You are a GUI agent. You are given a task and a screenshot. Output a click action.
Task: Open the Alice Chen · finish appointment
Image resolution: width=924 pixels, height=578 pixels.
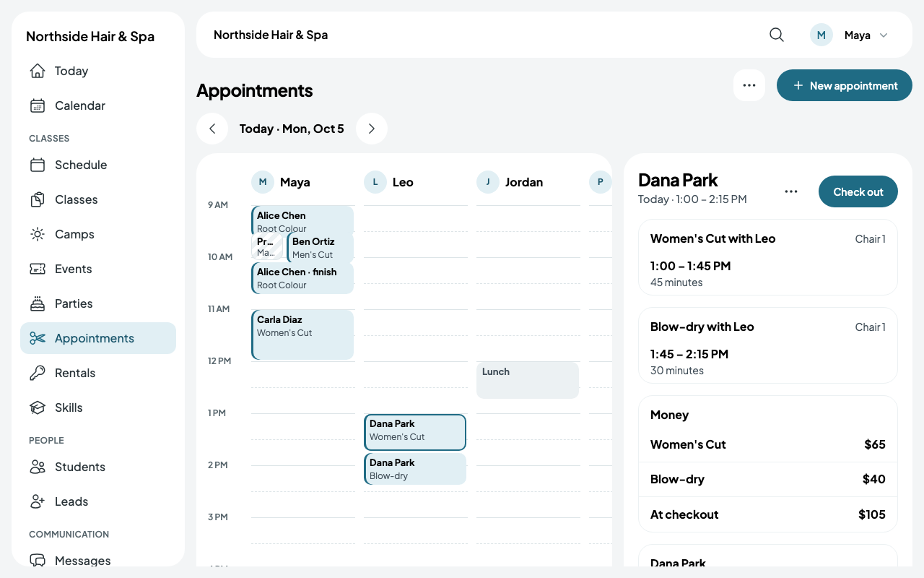(x=302, y=278)
